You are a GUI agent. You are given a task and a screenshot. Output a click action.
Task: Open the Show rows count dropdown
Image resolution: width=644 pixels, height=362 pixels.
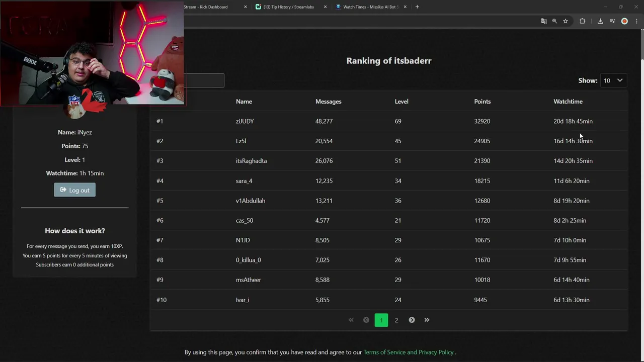point(613,80)
